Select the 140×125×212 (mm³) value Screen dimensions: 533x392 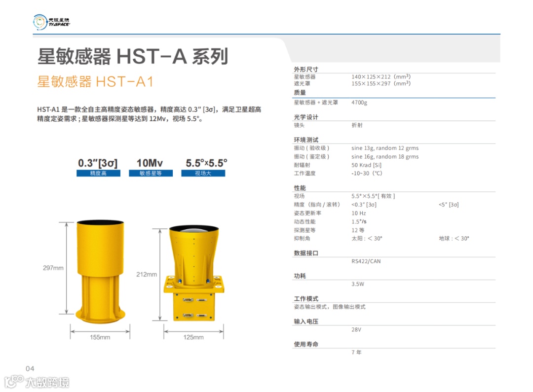click(381, 77)
